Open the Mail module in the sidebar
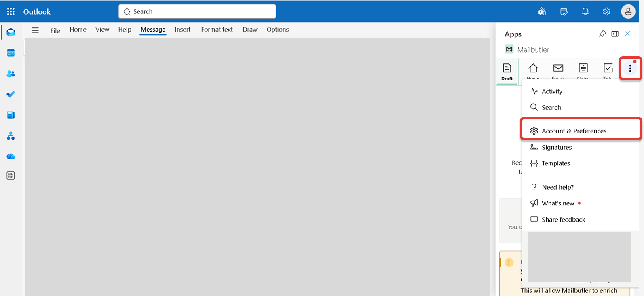The image size is (644, 296). point(11,32)
